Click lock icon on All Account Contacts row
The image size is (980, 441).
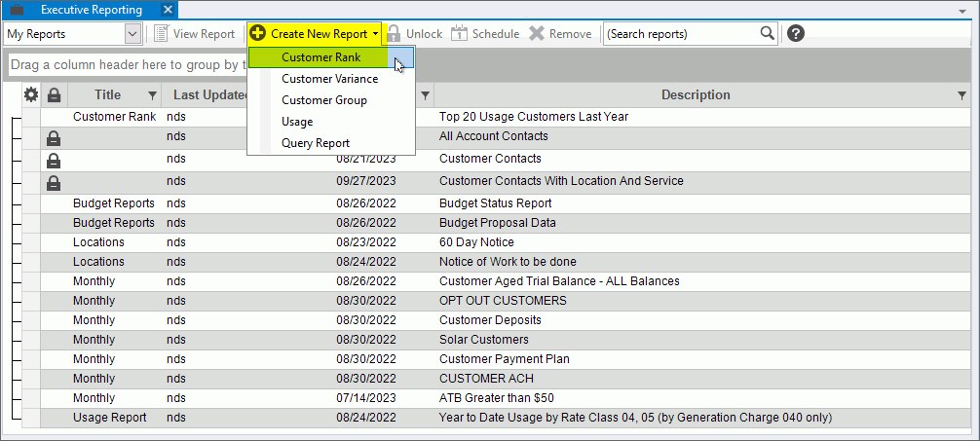pos(54,138)
